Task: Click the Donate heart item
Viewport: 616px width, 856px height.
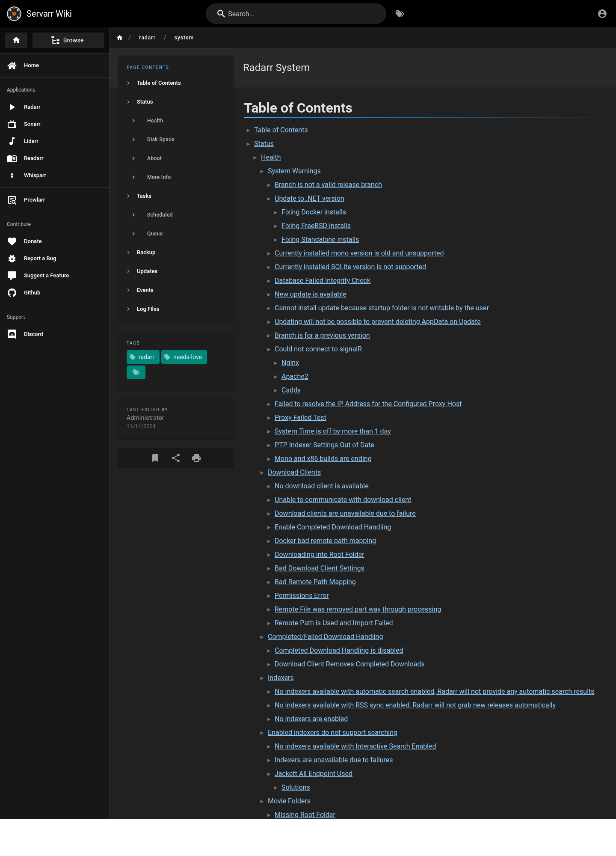Action: click(x=54, y=241)
